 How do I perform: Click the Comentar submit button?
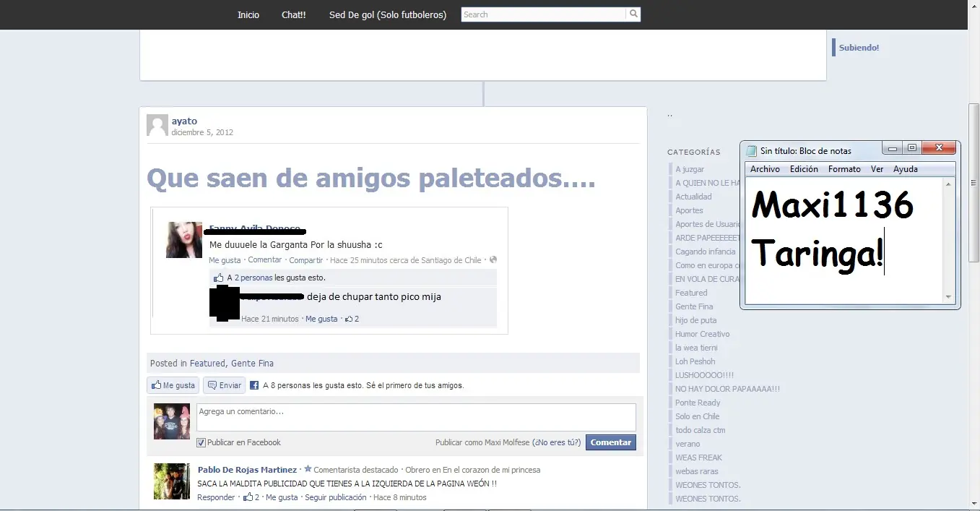pyautogui.click(x=611, y=442)
